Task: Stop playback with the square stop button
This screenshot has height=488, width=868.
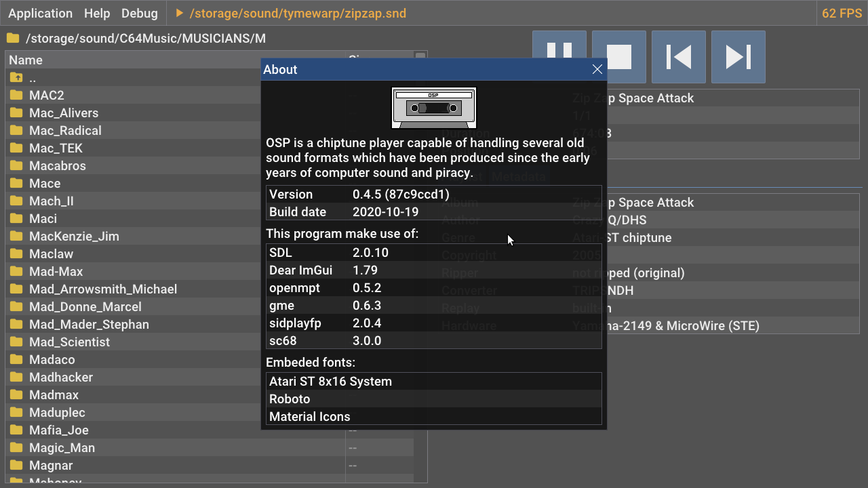Action: 619,57
